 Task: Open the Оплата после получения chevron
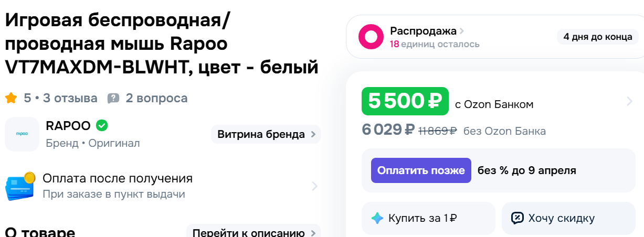point(314,186)
